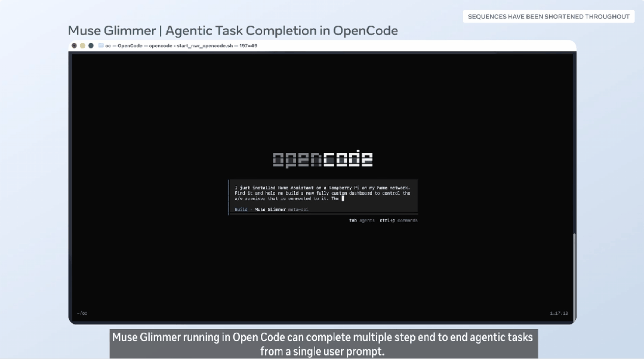Image resolution: width=644 pixels, height=359 pixels.
Task: Focus the prompt input box with Home Assistant text
Action: click(323, 197)
